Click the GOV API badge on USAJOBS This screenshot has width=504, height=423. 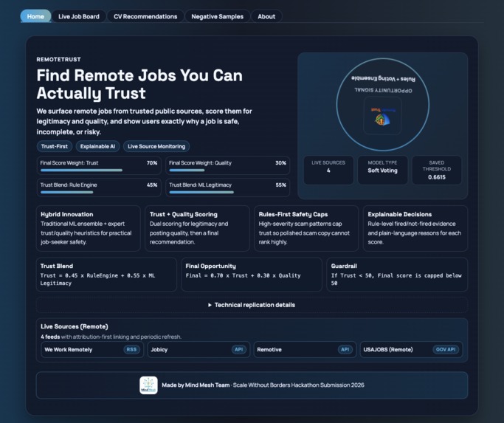coord(446,350)
